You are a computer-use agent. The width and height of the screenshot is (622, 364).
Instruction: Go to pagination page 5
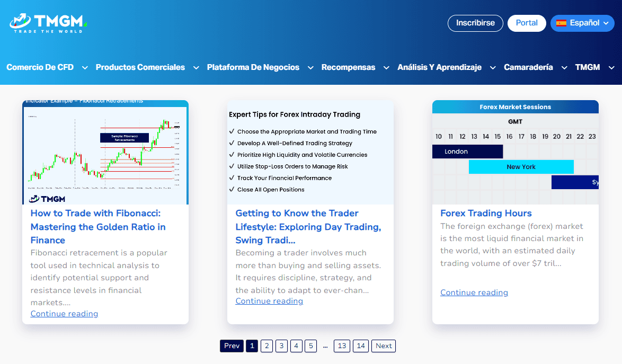pos(311,346)
